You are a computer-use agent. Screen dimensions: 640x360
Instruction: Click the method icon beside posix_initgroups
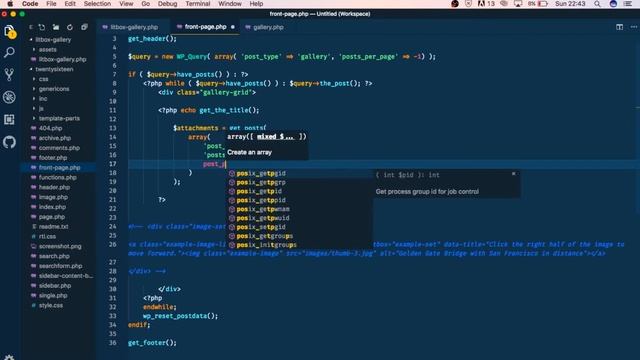tap(232, 245)
